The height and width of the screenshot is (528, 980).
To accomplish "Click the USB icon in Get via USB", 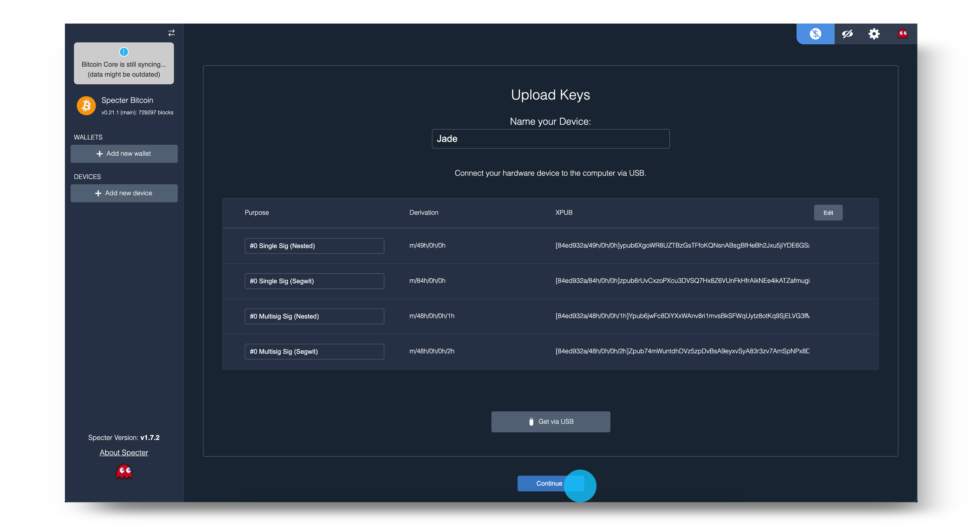I will [x=531, y=421].
